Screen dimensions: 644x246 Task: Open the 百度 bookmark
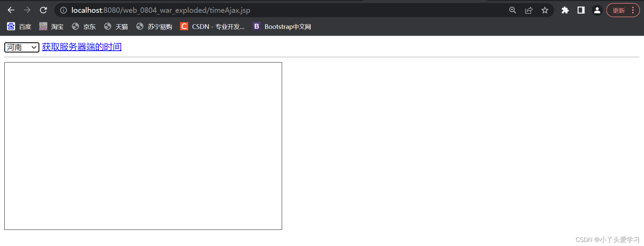19,27
